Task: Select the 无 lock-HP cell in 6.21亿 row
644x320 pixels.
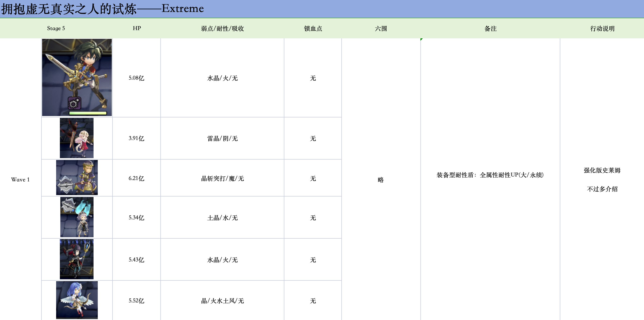Action: click(313, 178)
